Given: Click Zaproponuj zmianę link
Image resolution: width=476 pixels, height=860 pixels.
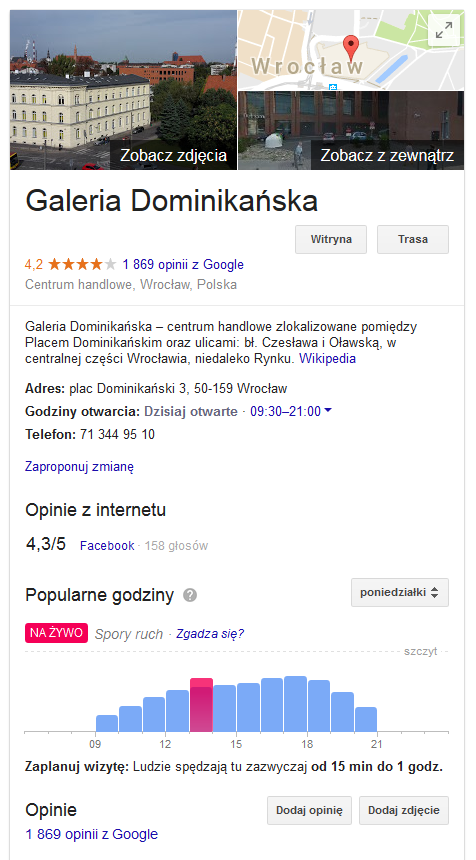Looking at the screenshot, I should (x=80, y=467).
